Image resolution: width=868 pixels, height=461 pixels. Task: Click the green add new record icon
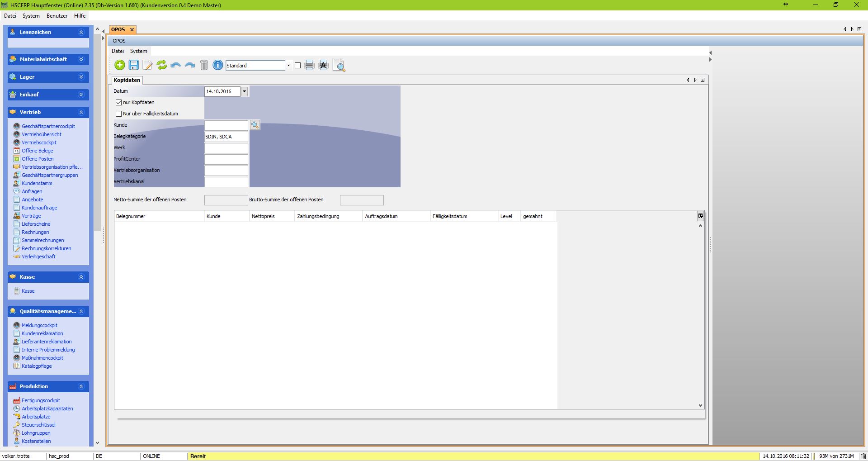(120, 65)
